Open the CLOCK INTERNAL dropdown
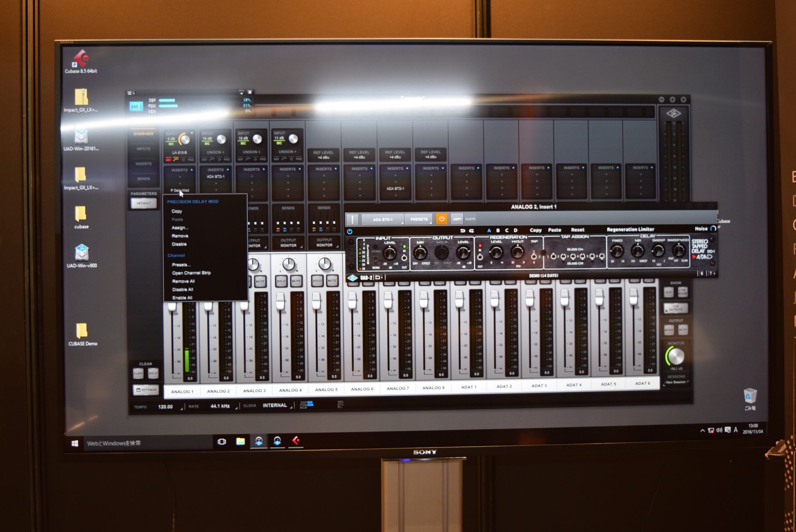Viewport: 796px width, 532px height. (x=275, y=405)
